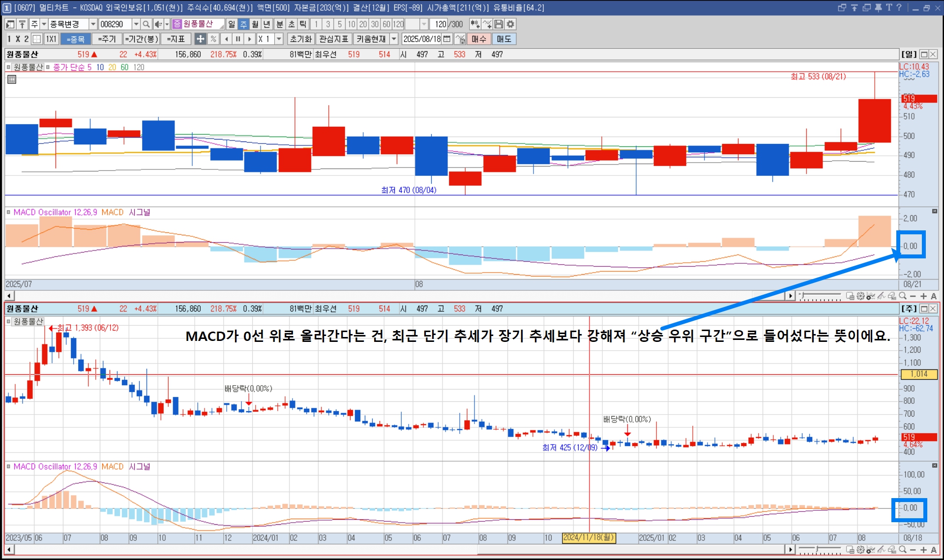This screenshot has width=944, height=560.
Task: Click the speaker sound icon
Action: 158,24
